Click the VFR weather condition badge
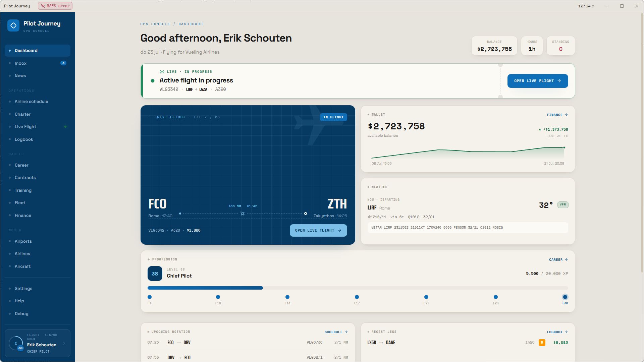This screenshot has width=644, height=362. click(x=563, y=204)
